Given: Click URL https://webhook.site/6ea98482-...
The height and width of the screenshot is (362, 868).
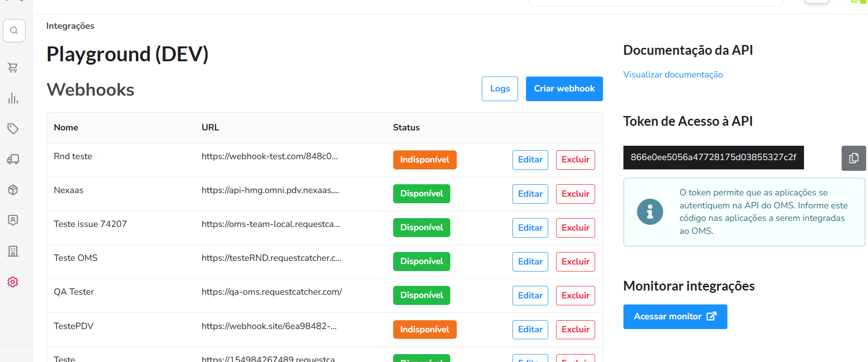Looking at the screenshot, I should [x=269, y=326].
